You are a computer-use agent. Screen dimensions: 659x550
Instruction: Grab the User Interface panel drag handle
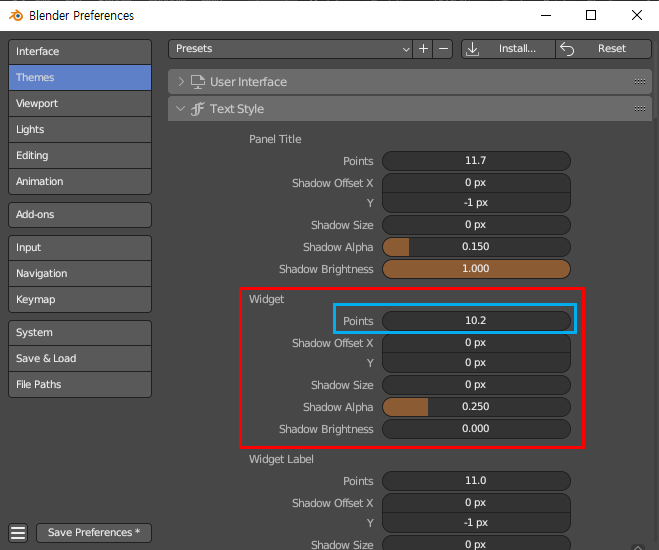640,82
